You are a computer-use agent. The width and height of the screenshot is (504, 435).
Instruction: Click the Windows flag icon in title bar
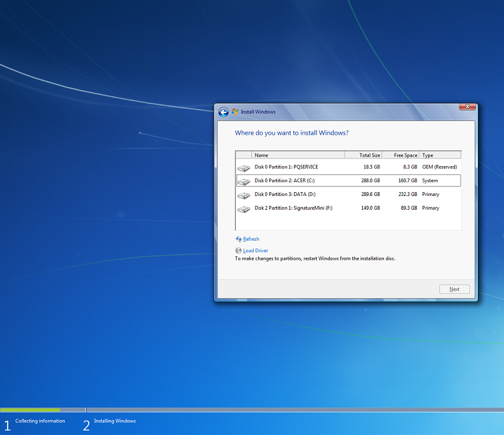point(235,112)
